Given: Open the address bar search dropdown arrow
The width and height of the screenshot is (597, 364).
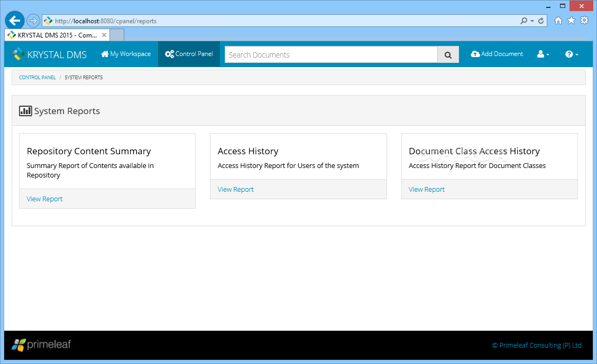Looking at the screenshot, I should point(532,21).
